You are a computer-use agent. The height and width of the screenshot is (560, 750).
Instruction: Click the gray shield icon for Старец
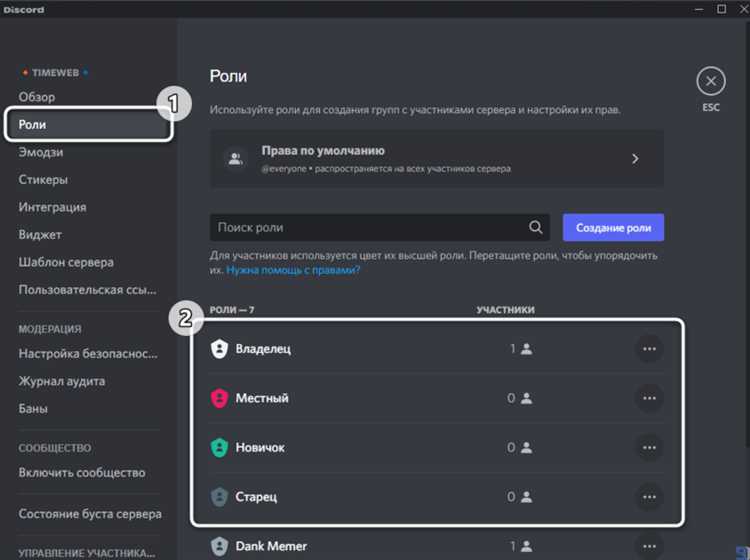pos(219,497)
